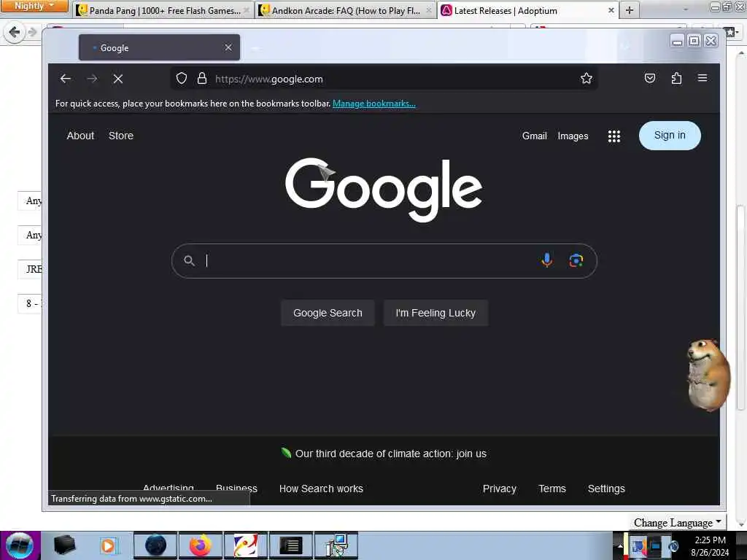
Task: Open the Gmail link
Action: pos(534,136)
